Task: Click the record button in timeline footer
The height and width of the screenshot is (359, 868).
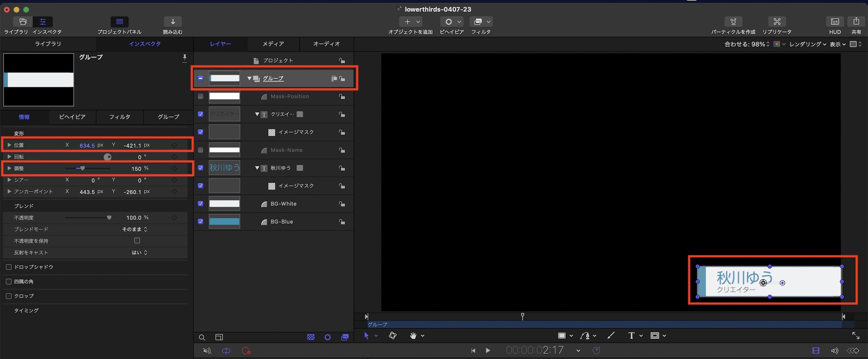Action: (246, 351)
